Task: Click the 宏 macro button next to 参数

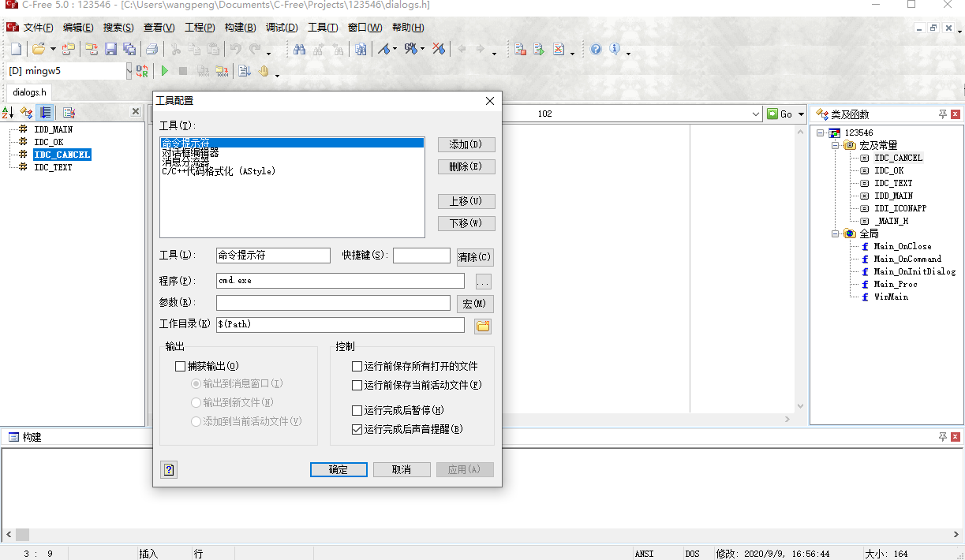Action: point(474,303)
